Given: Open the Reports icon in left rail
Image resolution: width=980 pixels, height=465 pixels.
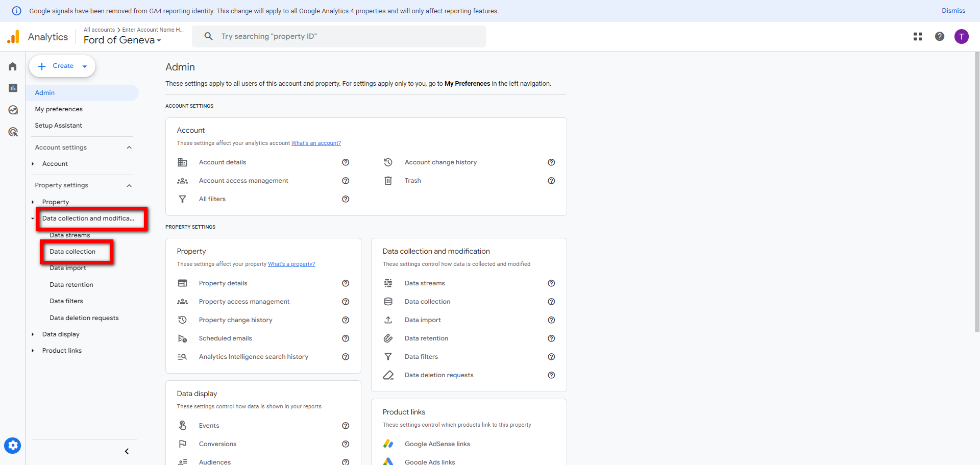Looking at the screenshot, I should (x=13, y=88).
